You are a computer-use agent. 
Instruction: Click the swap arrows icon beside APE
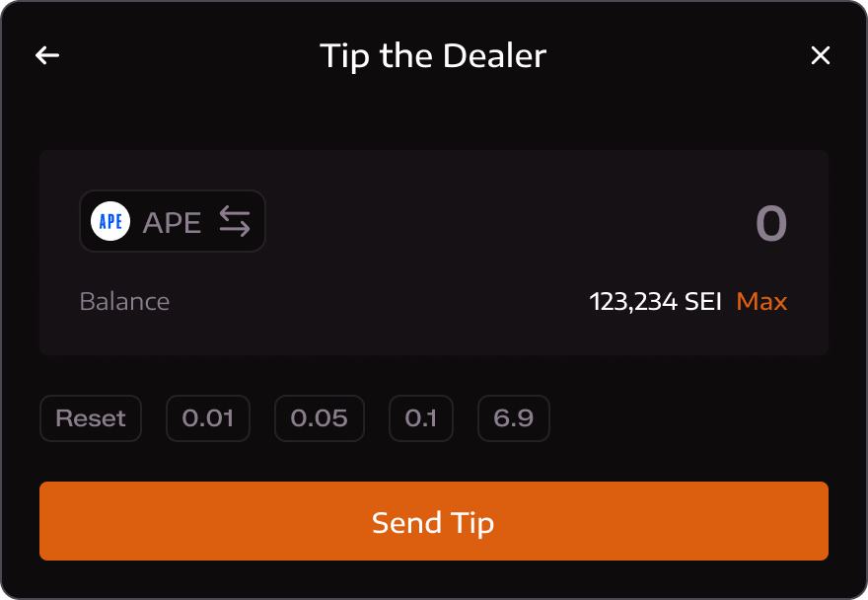point(235,221)
